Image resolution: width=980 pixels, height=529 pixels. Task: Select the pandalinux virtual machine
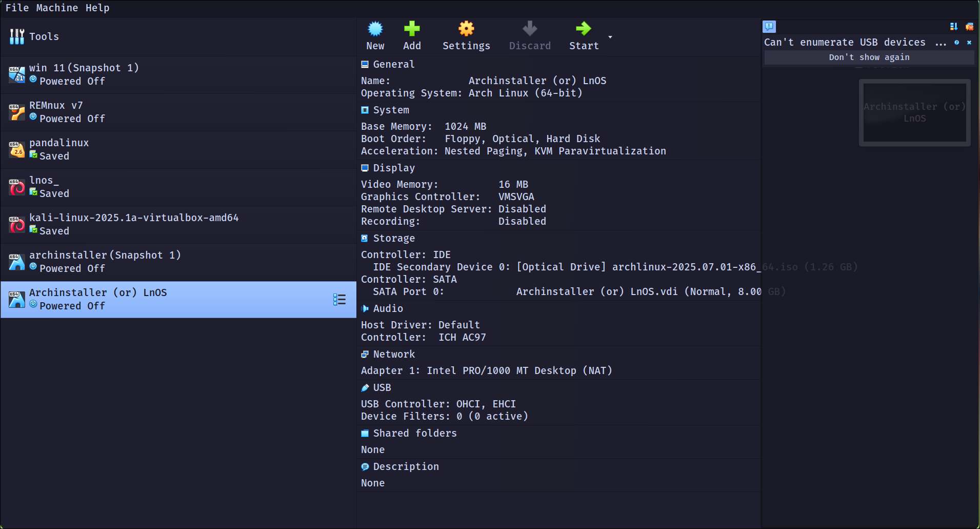[x=178, y=150]
